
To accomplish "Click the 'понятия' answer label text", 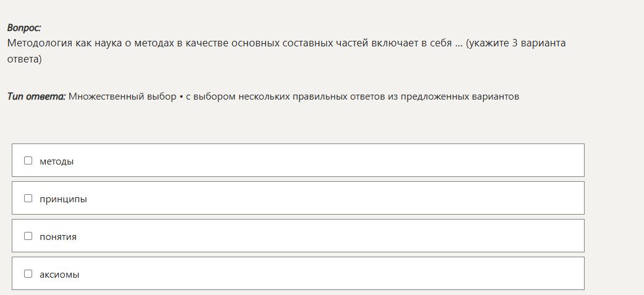I will click(x=58, y=236).
